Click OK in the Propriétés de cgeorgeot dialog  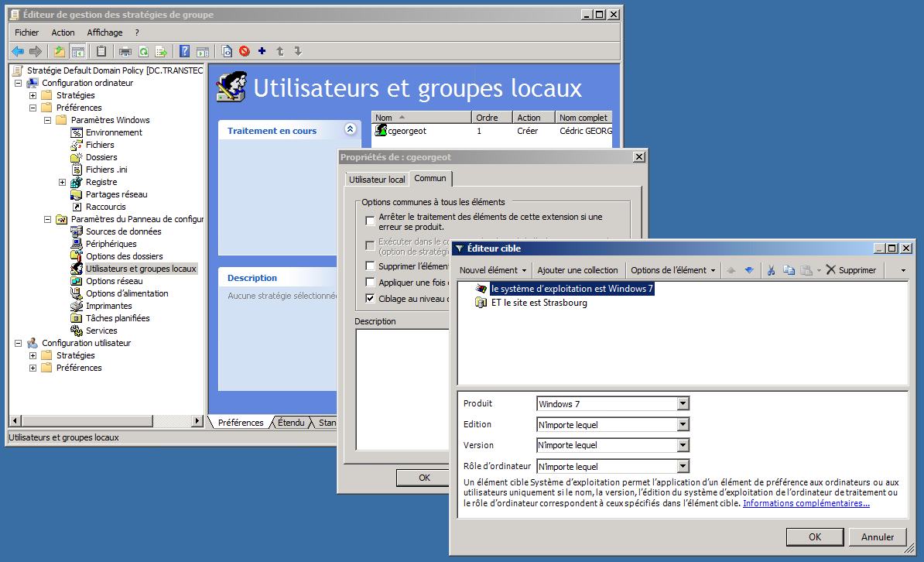tap(424, 478)
